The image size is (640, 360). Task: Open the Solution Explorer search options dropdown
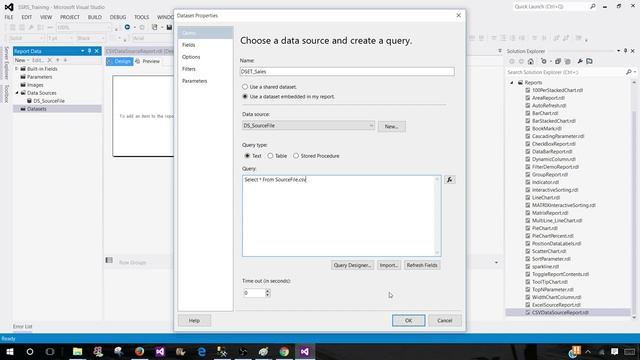[635, 72]
